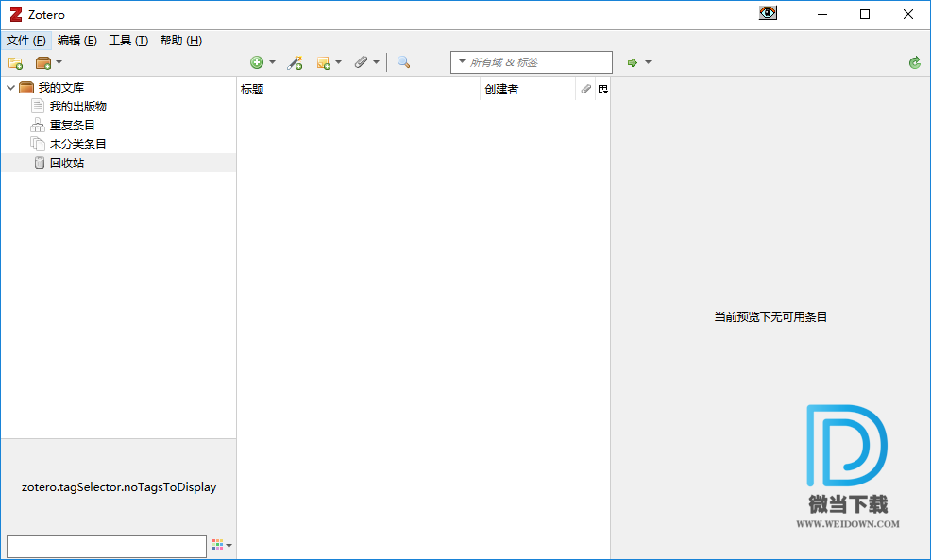The height and width of the screenshot is (560, 931).
Task: Open the tag selector colored grid menu
Action: [222, 545]
